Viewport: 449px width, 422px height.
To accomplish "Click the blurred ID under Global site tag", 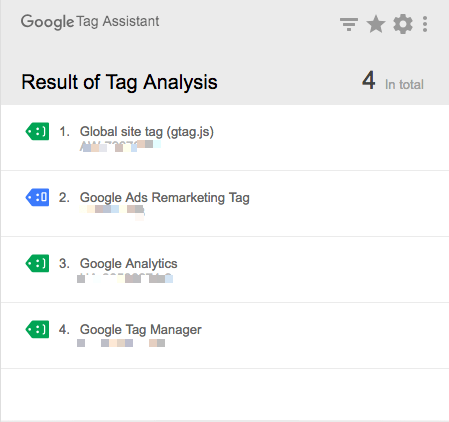I will tap(120, 146).
